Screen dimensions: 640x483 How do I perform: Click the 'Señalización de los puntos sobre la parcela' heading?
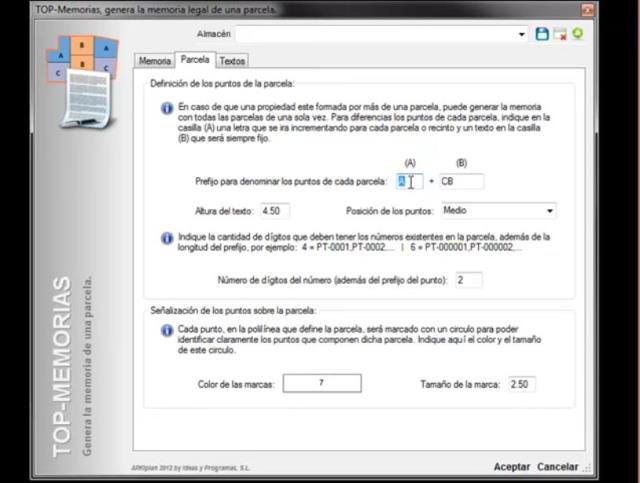pos(233,311)
